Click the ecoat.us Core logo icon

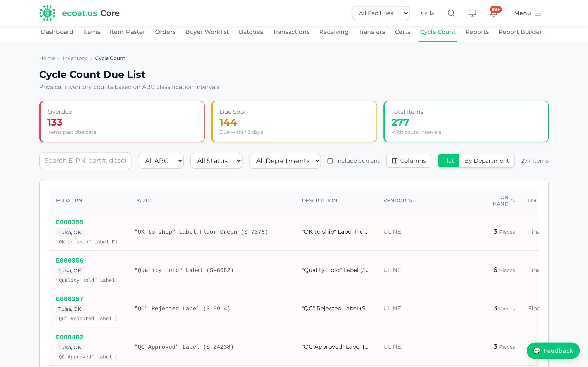47,13
